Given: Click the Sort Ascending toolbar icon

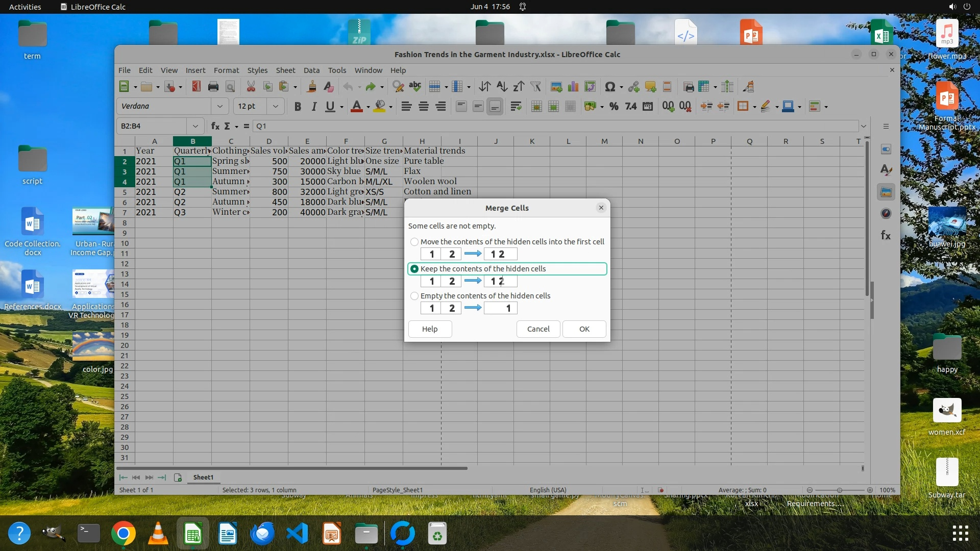Looking at the screenshot, I should coord(502,87).
